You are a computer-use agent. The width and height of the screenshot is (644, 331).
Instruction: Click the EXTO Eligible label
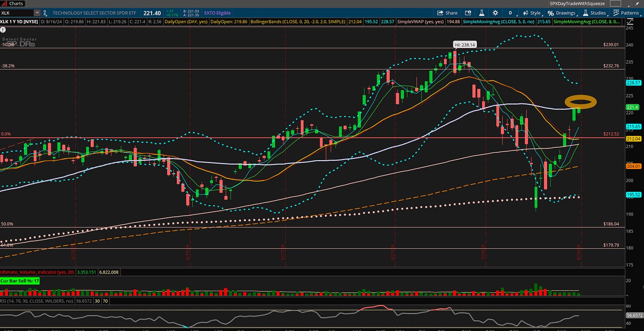[218, 13]
